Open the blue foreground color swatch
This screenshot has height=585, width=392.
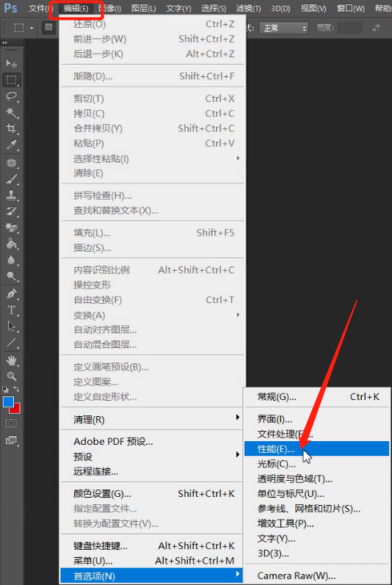click(8, 401)
